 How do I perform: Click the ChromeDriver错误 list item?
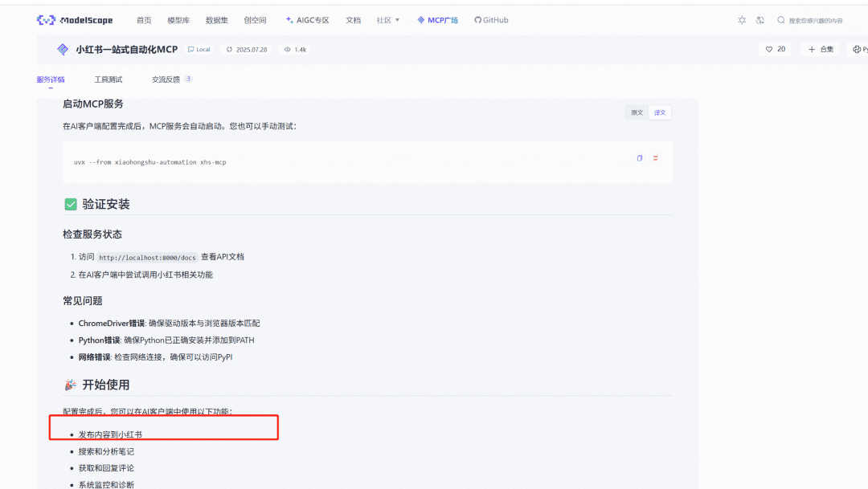coord(169,323)
